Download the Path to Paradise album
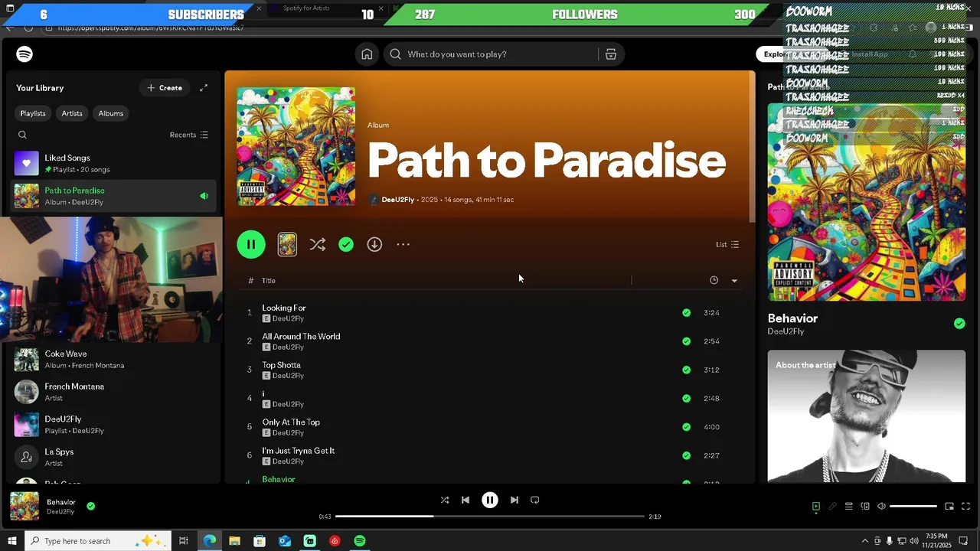The height and width of the screenshot is (551, 980). [x=374, y=244]
